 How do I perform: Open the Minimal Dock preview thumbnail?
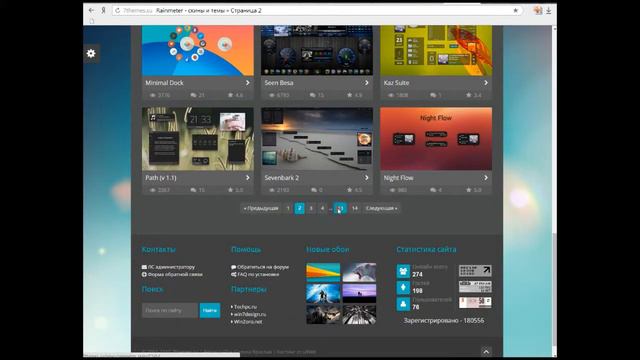(198, 51)
